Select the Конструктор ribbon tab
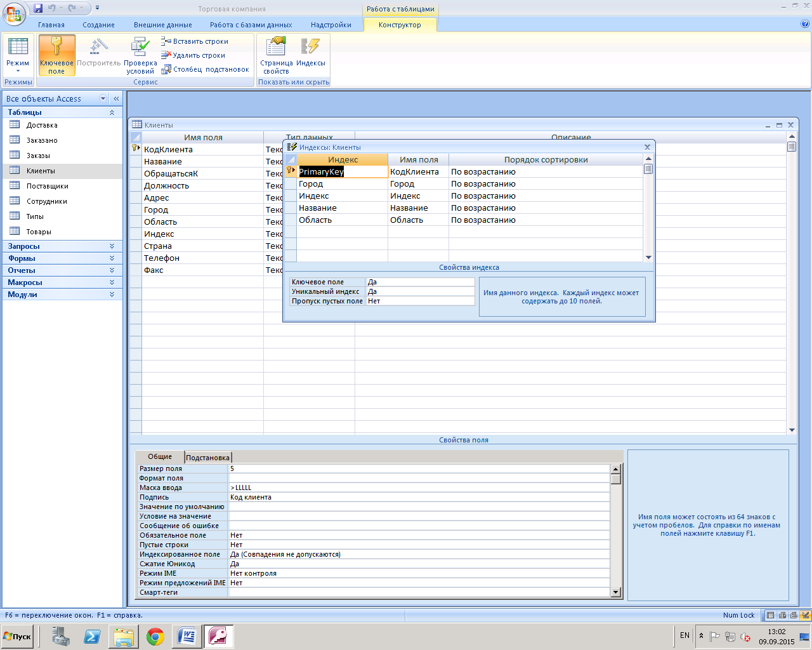This screenshot has width=812, height=650. [400, 25]
